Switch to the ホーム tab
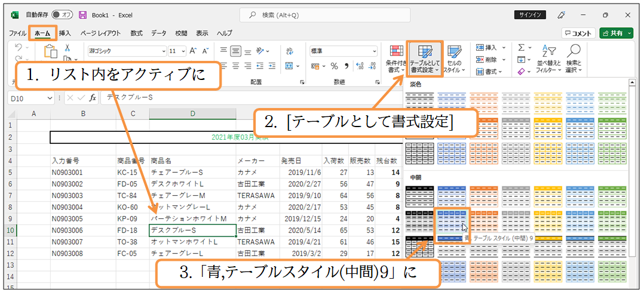 pos(42,33)
